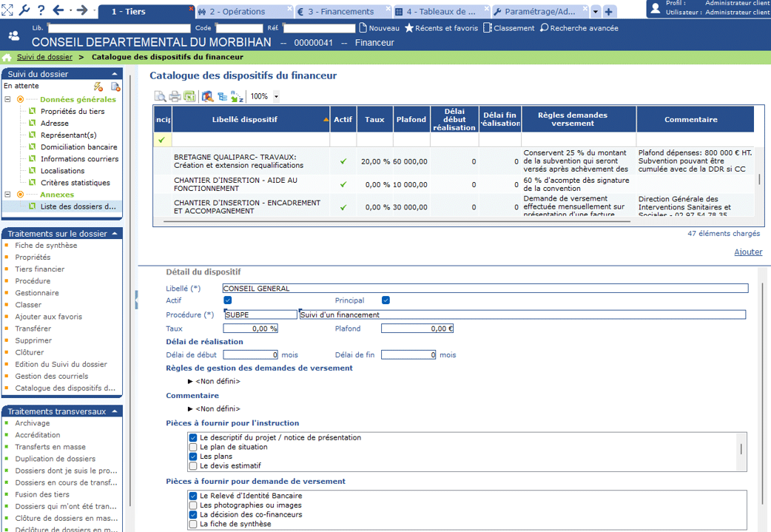This screenshot has height=532, width=771.
Task: Toggle the Principal checkbox
Action: click(385, 300)
